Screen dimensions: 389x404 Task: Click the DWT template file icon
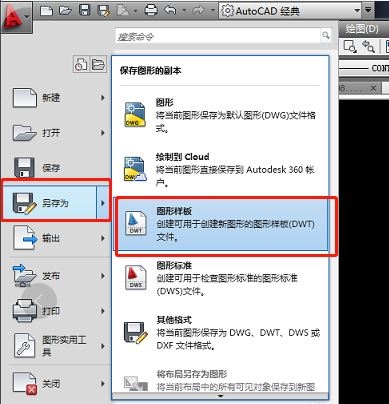[x=136, y=223]
